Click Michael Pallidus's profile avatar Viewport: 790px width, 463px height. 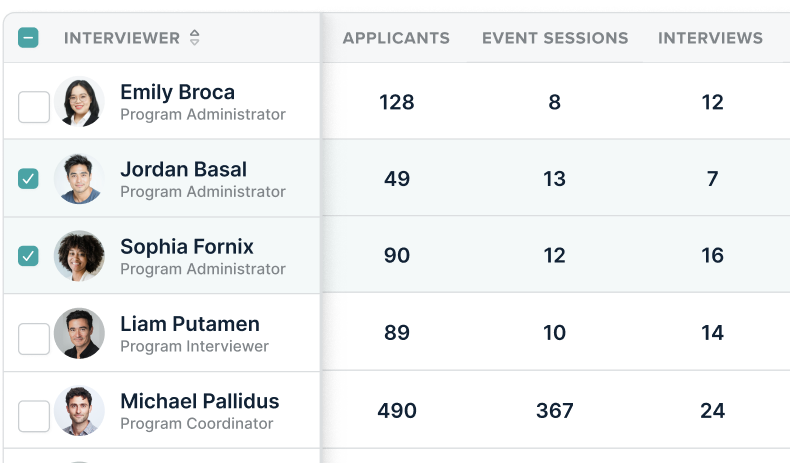pos(79,410)
